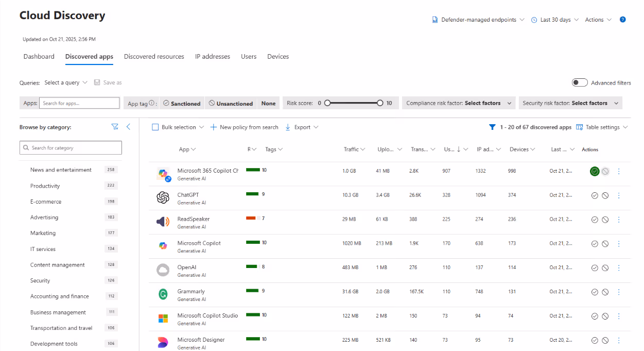Click the help question mark icon

[623, 20]
